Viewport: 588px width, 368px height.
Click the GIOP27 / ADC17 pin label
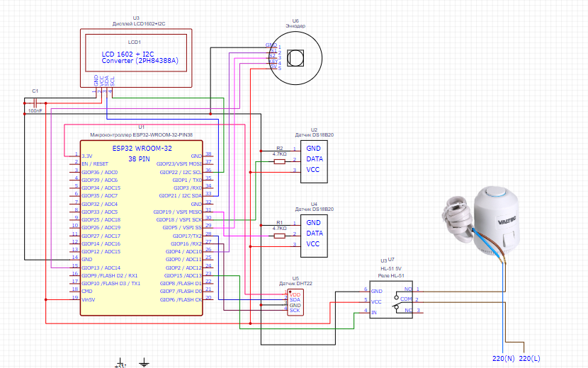tap(101, 236)
